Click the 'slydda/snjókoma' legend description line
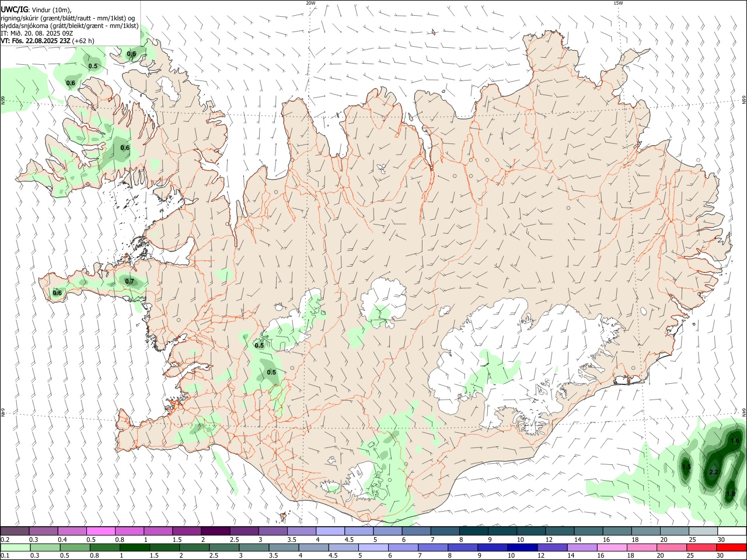 point(69,26)
